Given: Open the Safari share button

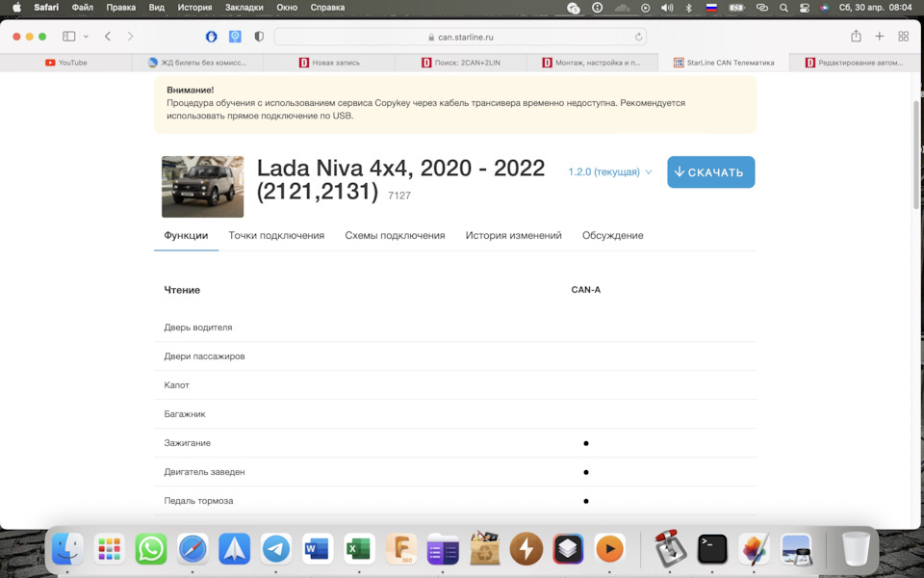Looking at the screenshot, I should [856, 36].
